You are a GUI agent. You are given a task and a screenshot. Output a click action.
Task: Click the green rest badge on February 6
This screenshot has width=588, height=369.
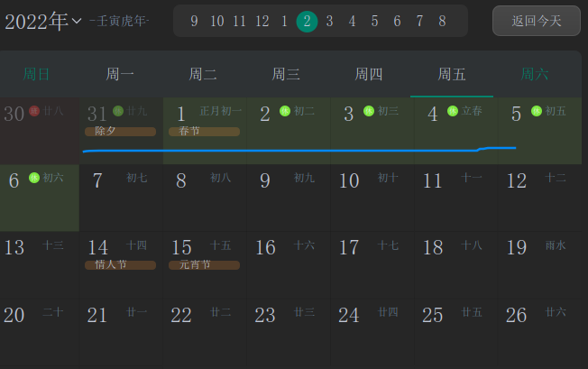tap(34, 178)
